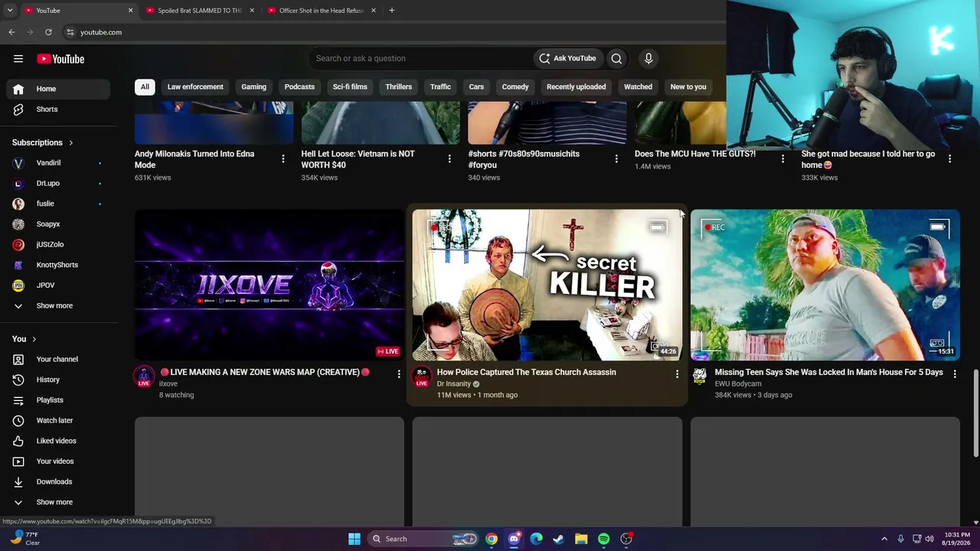This screenshot has width=980, height=551.
Task: Open 'How Police Captured The Texas Church Assassin' title
Action: tap(526, 372)
